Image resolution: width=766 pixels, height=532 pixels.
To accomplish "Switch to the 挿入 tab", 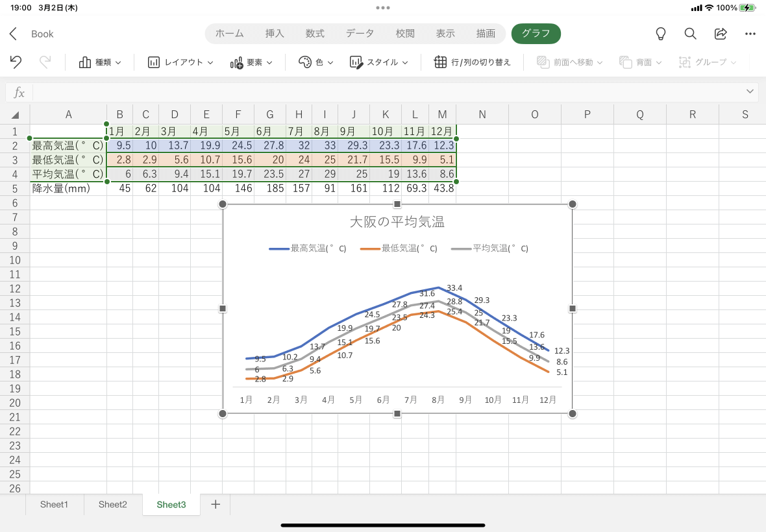I will point(275,34).
